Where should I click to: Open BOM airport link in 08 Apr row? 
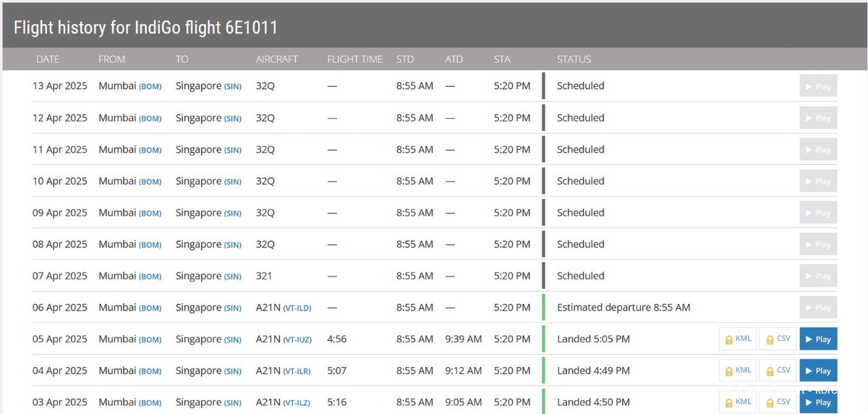tap(150, 245)
